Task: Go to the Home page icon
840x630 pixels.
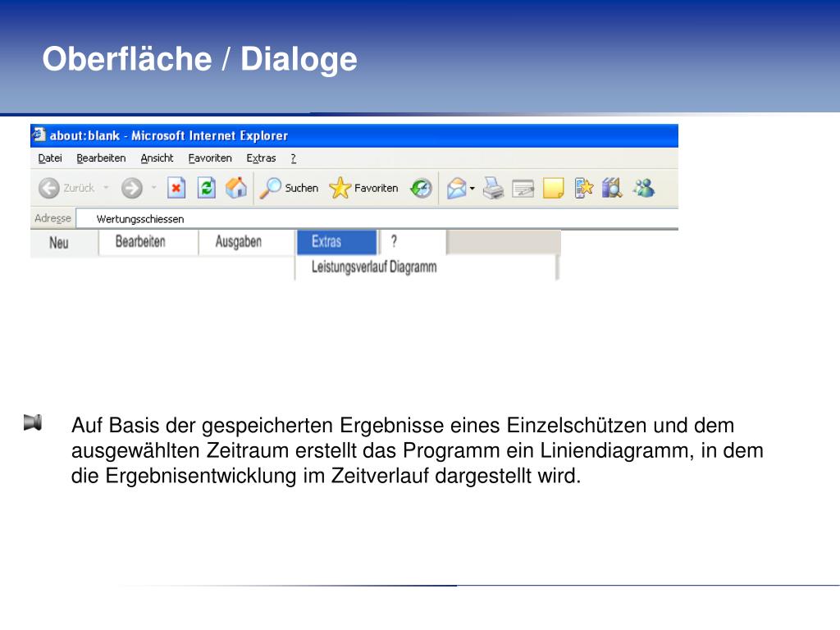Action: click(x=236, y=188)
